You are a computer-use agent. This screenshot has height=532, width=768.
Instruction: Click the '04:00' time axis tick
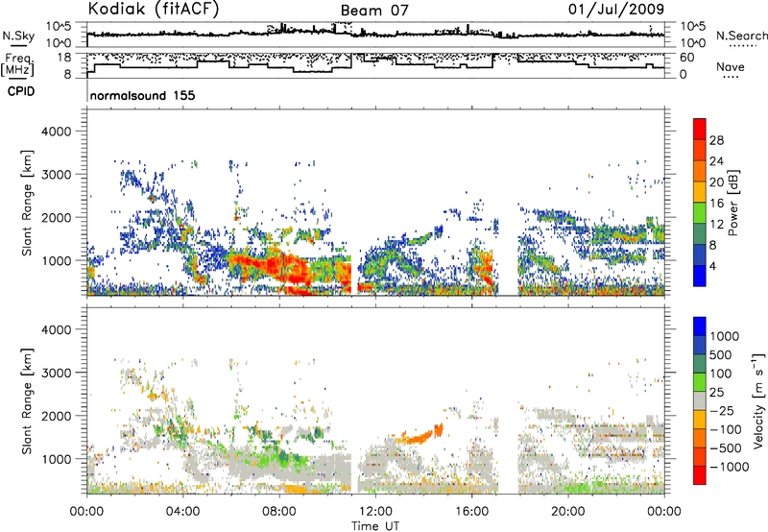click(x=183, y=512)
